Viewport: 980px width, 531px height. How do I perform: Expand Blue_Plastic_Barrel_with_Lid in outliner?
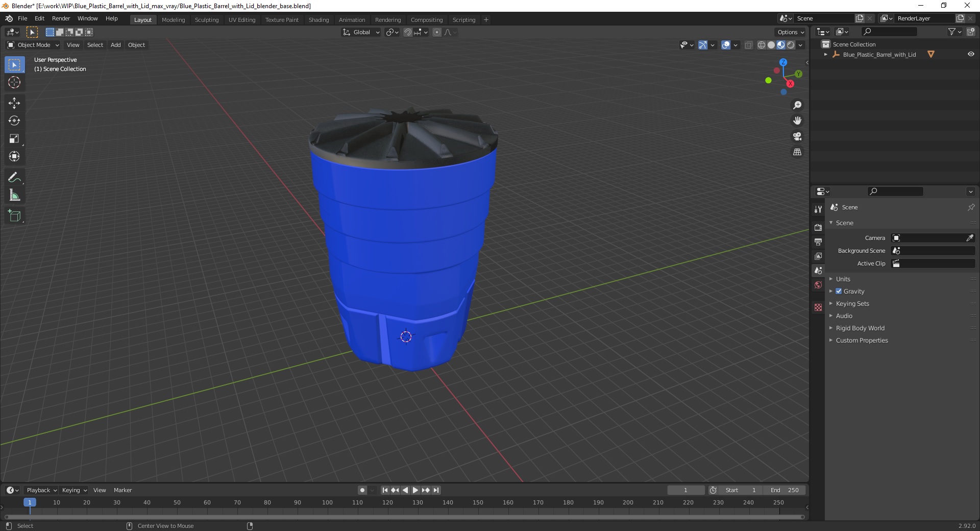pyautogui.click(x=826, y=54)
